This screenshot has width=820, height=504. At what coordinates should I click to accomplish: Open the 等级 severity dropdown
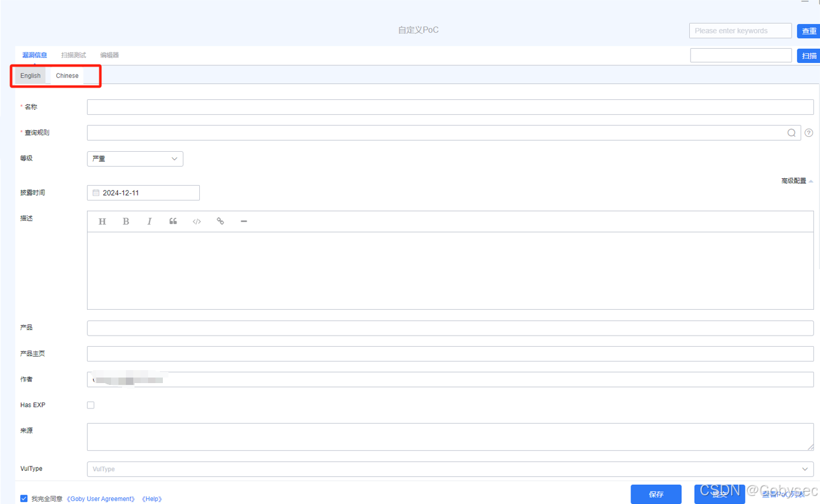point(135,159)
